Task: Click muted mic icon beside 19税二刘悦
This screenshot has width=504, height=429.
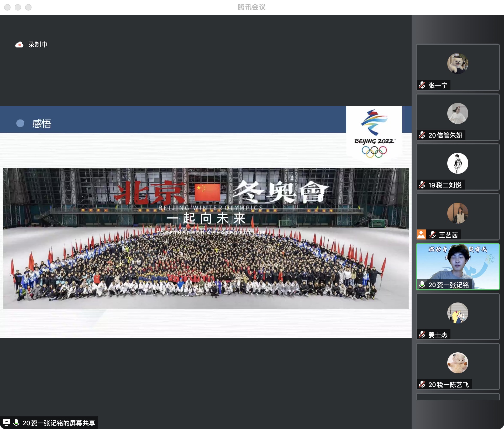Action: [x=422, y=185]
